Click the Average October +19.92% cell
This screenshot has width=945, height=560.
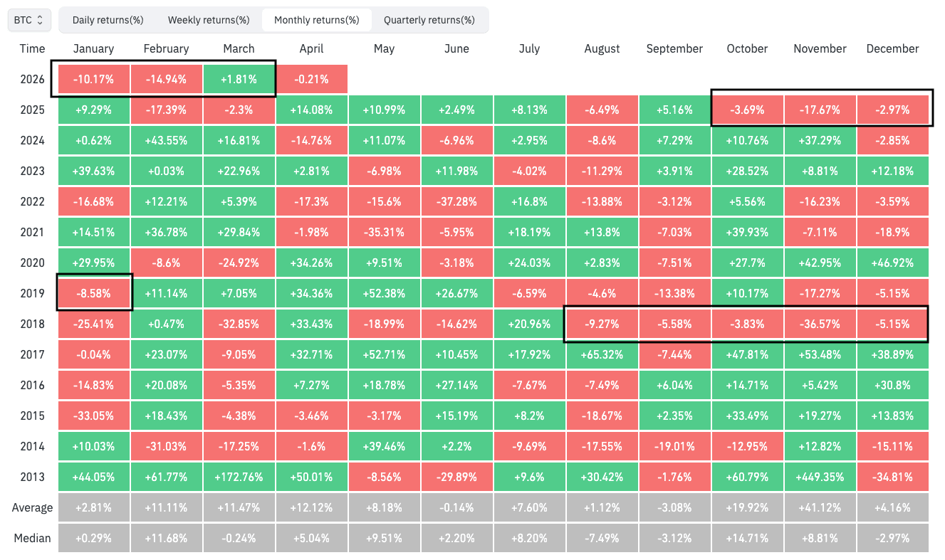tap(747, 507)
